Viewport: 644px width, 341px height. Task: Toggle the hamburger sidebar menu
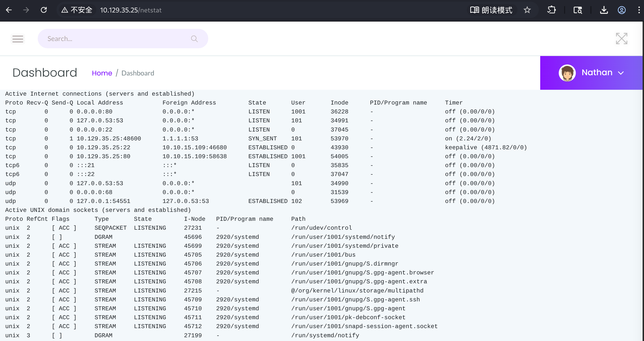[x=18, y=39]
